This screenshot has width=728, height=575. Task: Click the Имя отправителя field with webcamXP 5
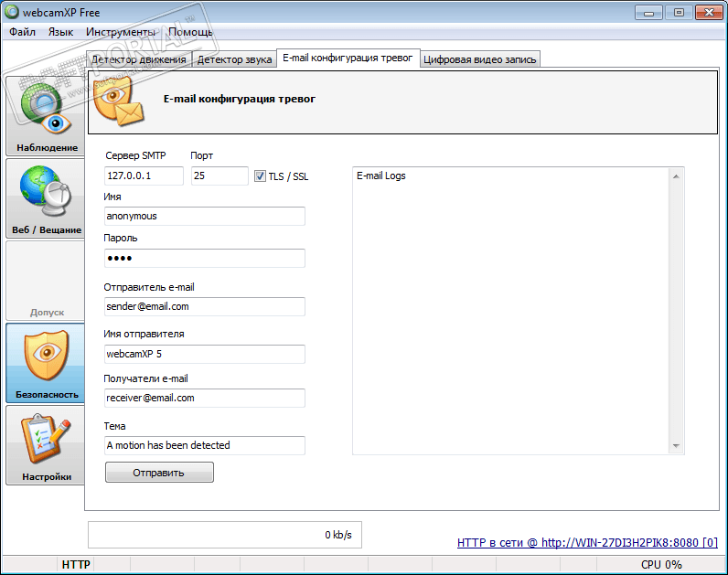click(x=205, y=354)
